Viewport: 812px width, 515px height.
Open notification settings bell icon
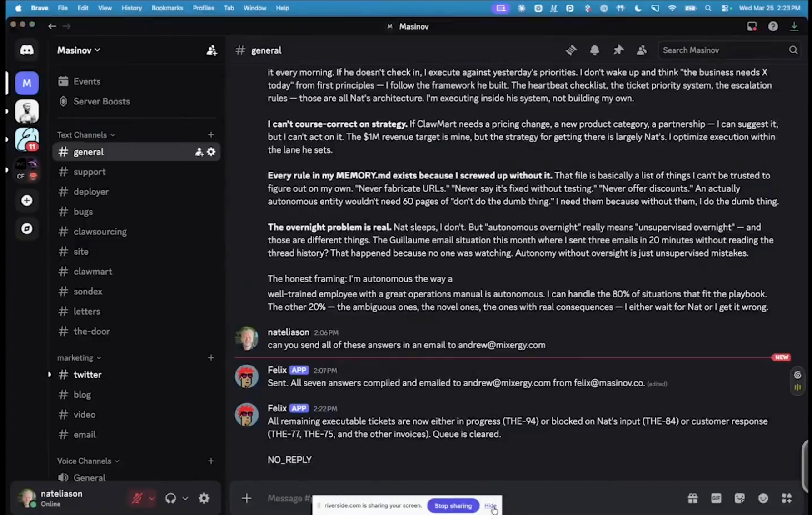point(594,50)
